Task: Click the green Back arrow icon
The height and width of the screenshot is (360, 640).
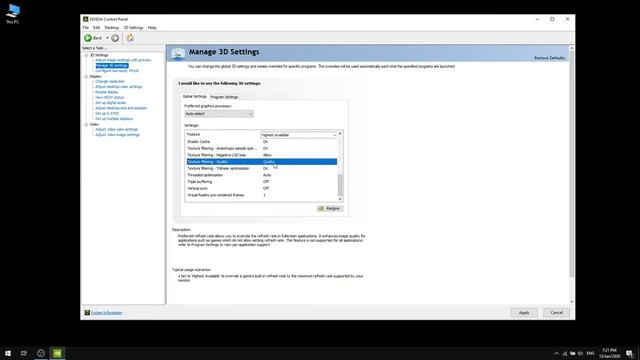Action: (x=88, y=38)
